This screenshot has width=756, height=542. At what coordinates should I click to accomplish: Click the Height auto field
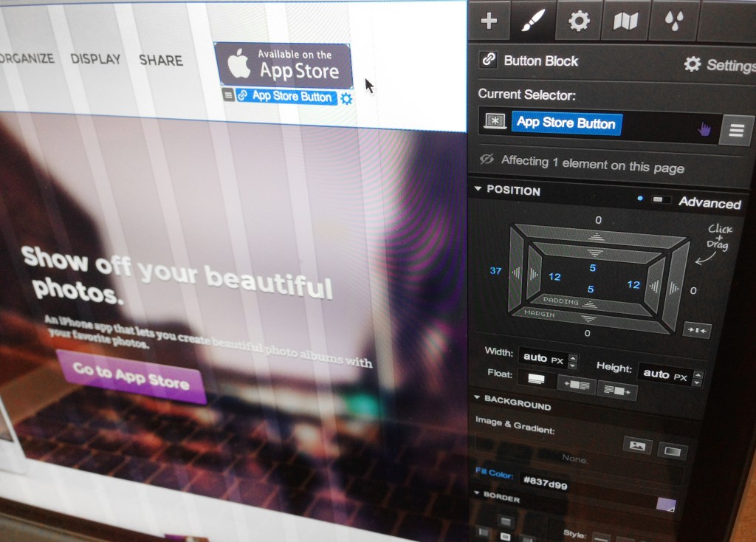click(x=665, y=374)
